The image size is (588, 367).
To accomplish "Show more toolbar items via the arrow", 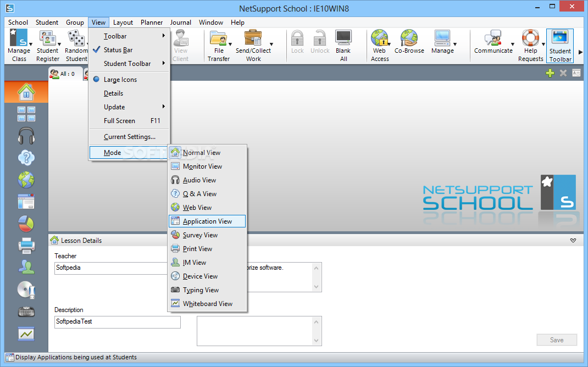I will [580, 52].
